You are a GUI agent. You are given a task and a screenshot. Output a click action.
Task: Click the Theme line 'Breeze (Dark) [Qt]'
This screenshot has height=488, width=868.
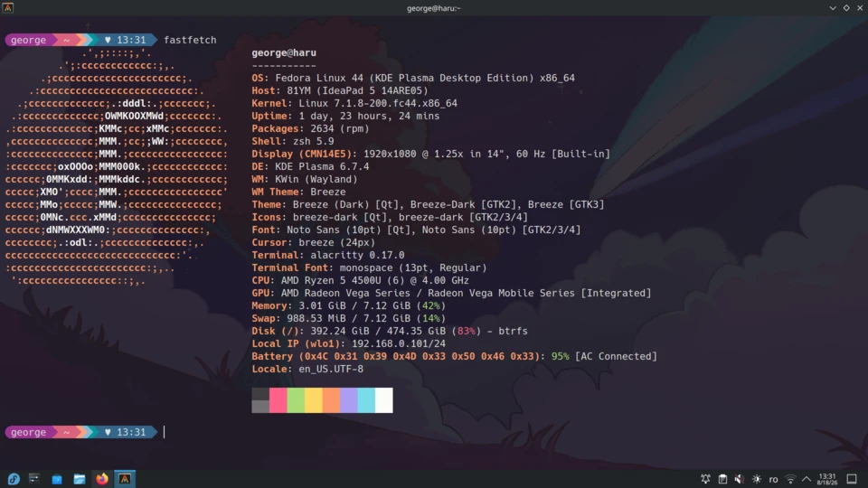[428, 205]
